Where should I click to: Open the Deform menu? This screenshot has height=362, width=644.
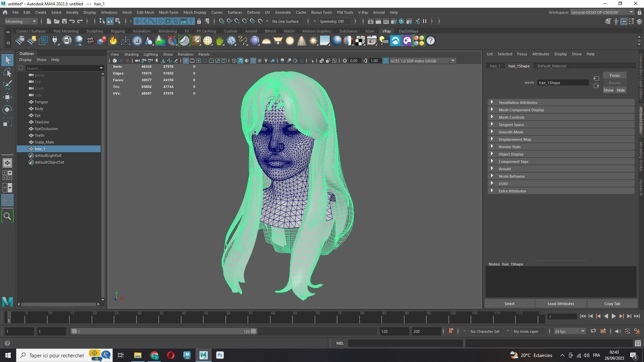253,12
